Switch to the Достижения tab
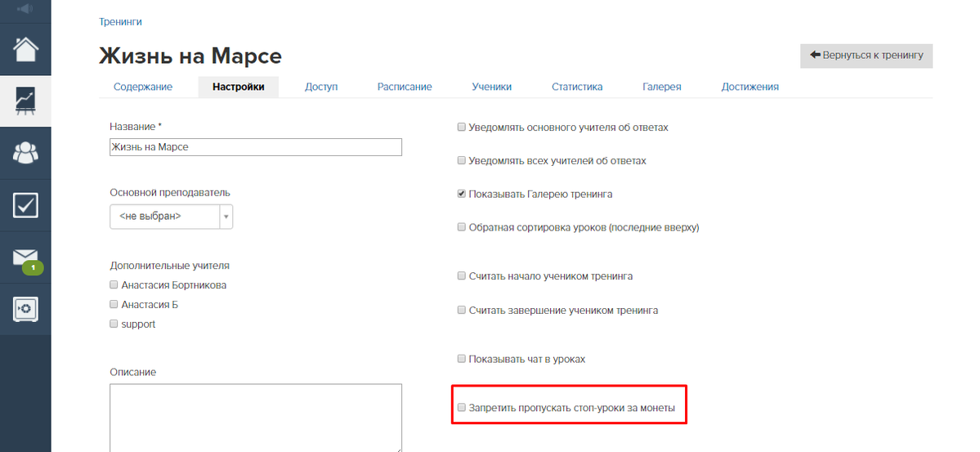 pos(750,87)
